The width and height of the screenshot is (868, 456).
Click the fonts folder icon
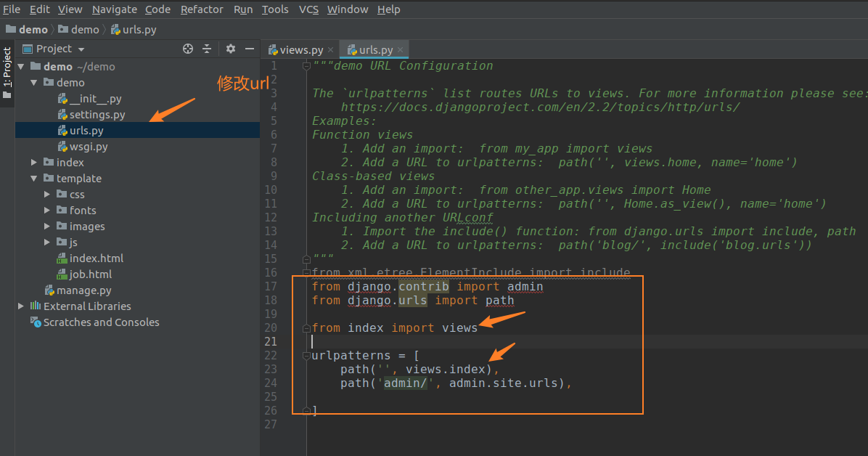(62, 210)
